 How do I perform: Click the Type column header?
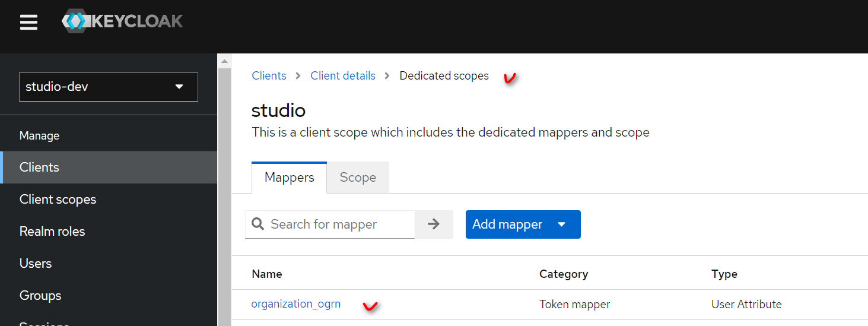724,274
